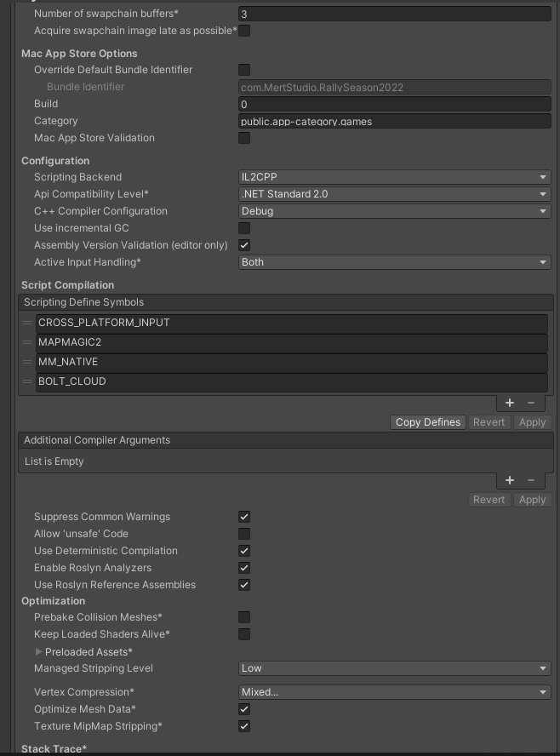Disable Suppress Common Warnings checkbox

244,517
